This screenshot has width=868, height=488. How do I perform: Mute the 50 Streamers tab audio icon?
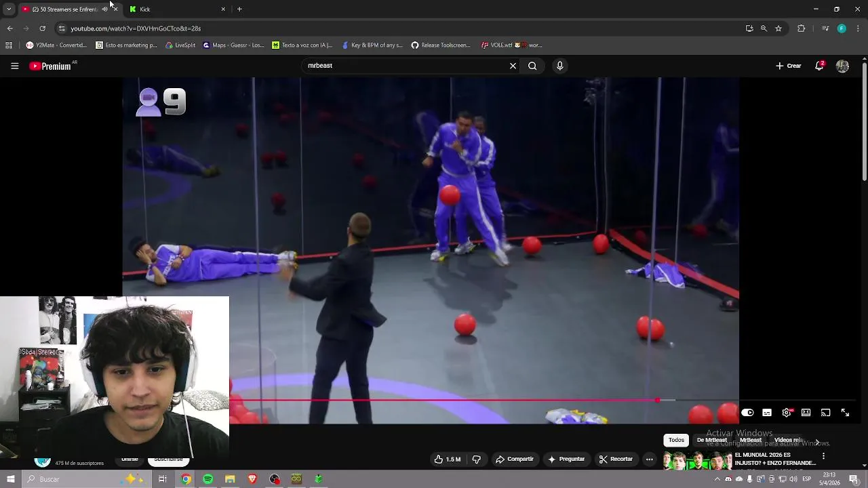[104, 9]
